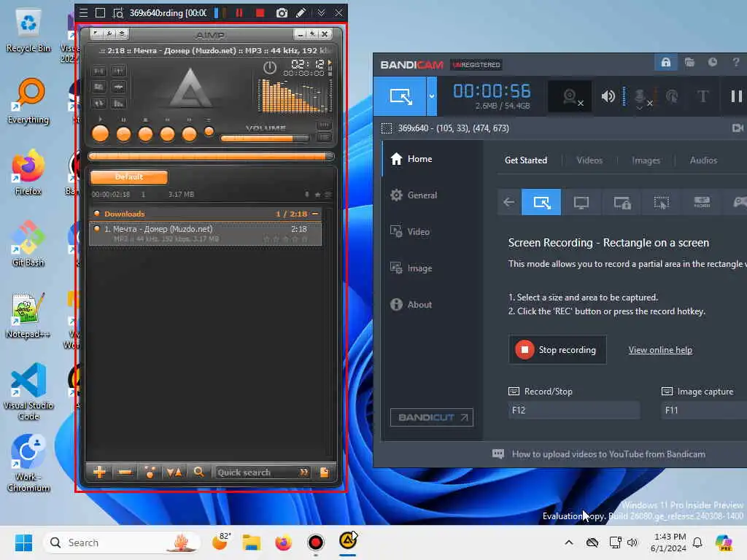Activate the pencil drawing tool on recording bar
The height and width of the screenshot is (560, 747).
pyautogui.click(x=301, y=13)
